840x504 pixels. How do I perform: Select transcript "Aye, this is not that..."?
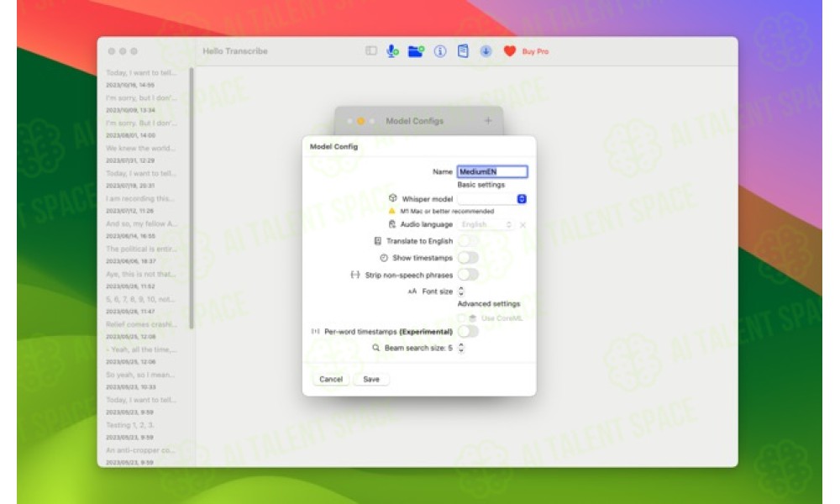[141, 280]
